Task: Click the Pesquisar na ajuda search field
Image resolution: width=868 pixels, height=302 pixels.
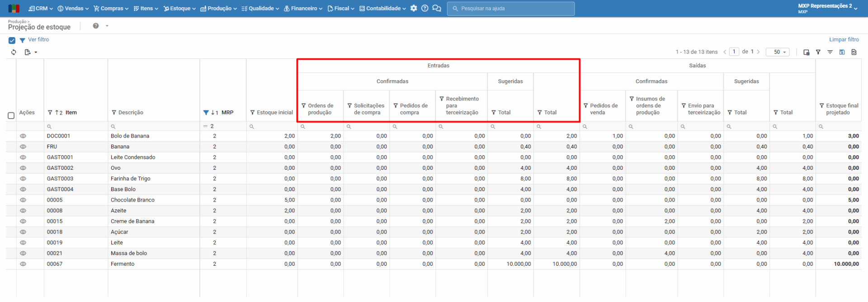Action: (x=511, y=9)
